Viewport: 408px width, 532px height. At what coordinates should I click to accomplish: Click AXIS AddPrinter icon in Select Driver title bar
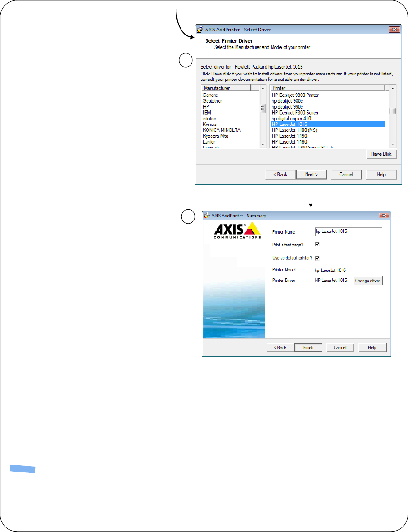click(x=200, y=30)
